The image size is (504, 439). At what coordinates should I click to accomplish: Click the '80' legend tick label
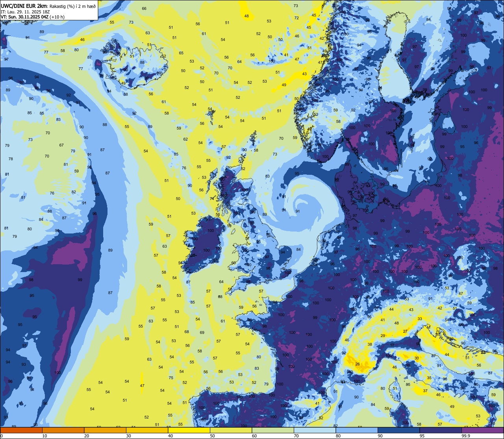[x=338, y=436]
